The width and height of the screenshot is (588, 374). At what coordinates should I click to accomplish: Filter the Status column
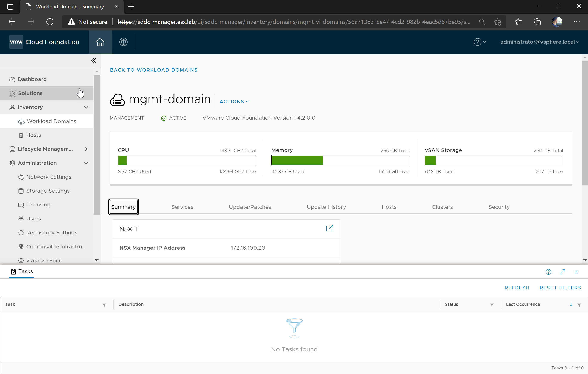(492, 305)
